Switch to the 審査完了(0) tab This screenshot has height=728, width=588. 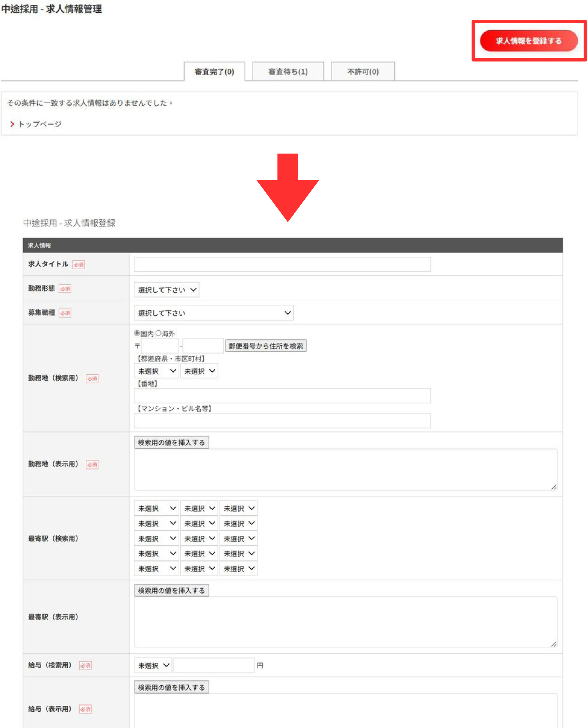pos(215,72)
